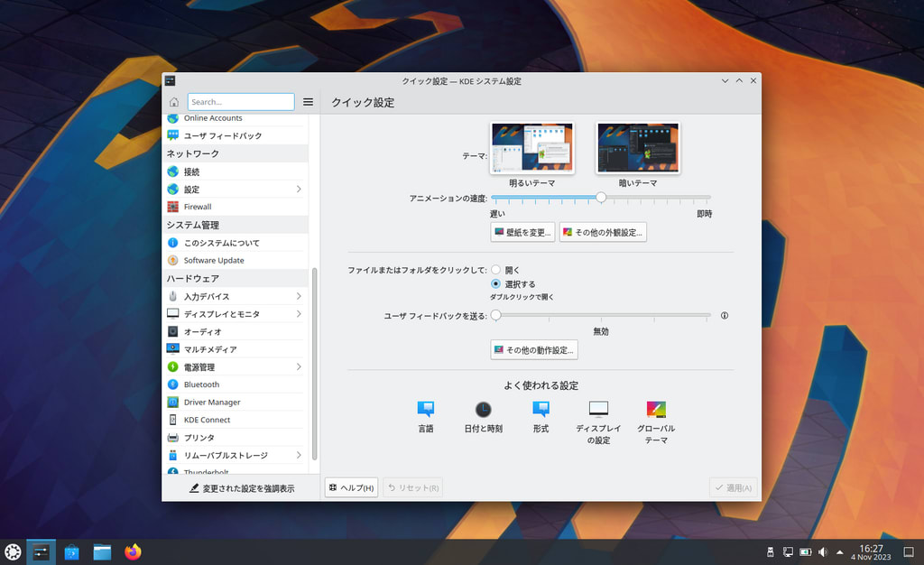Select ユーザ フィードバック chat icon

(172, 135)
